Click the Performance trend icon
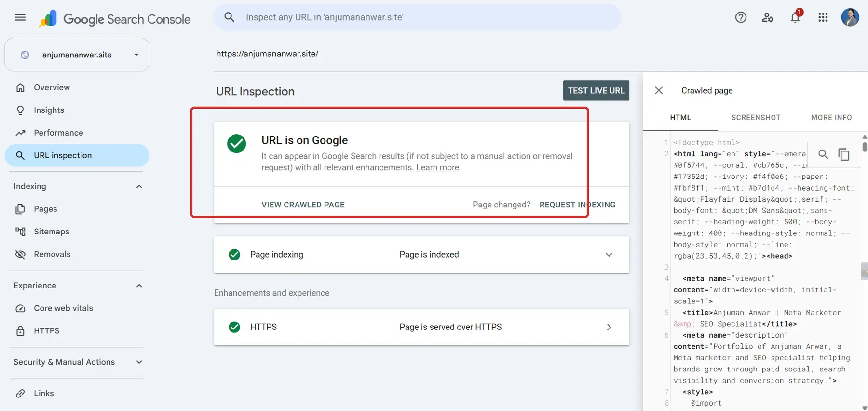The height and width of the screenshot is (411, 868). tap(20, 133)
